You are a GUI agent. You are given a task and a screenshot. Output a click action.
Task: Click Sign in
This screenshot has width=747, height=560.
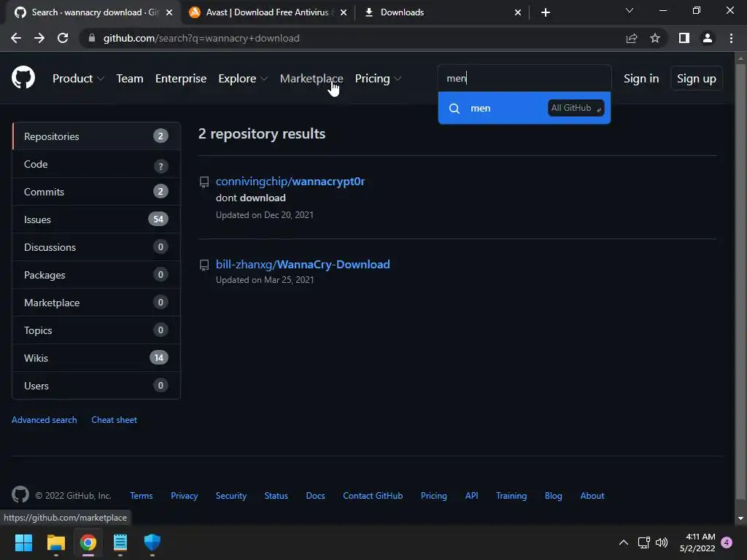tap(641, 79)
